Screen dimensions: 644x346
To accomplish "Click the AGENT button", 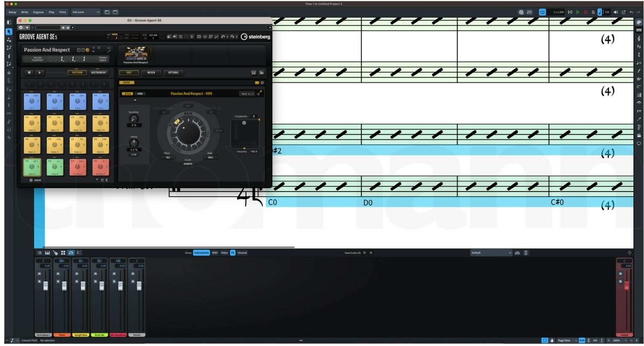I will point(127,83).
